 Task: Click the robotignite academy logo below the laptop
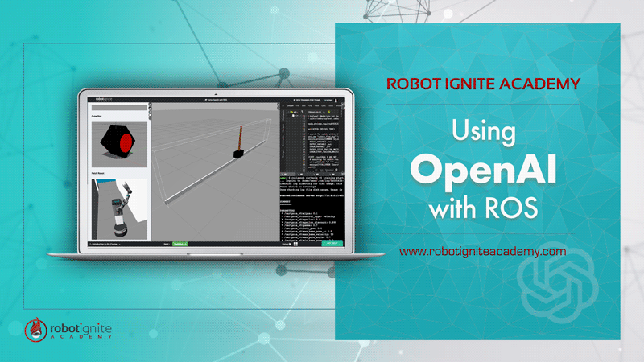tap(68, 330)
